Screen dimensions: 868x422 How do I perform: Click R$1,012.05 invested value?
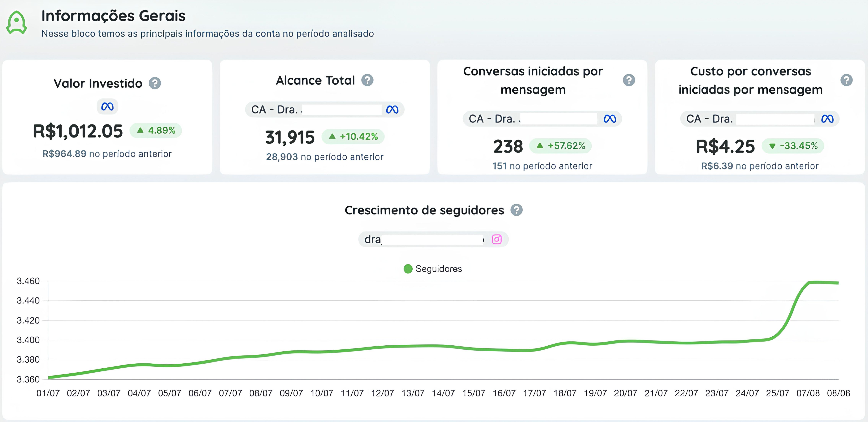[78, 131]
